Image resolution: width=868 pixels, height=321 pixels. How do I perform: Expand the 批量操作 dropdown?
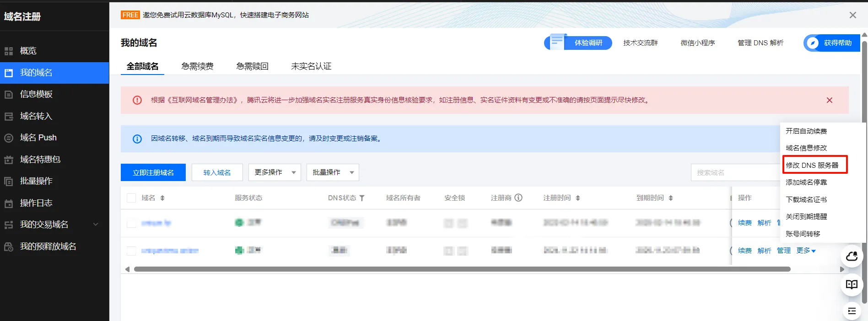pos(333,172)
